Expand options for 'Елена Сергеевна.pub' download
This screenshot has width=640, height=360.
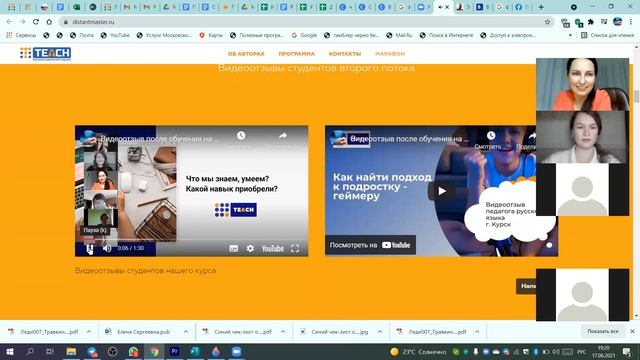186,332
